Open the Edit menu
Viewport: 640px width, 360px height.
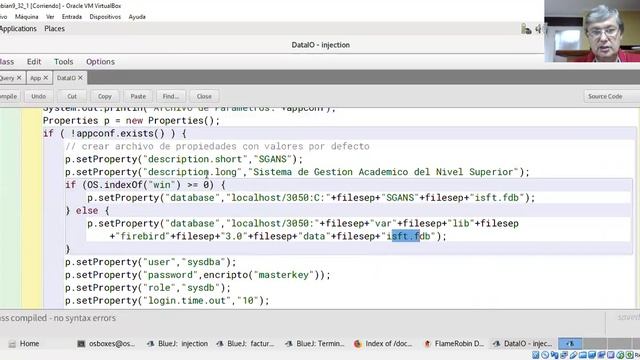(34, 62)
